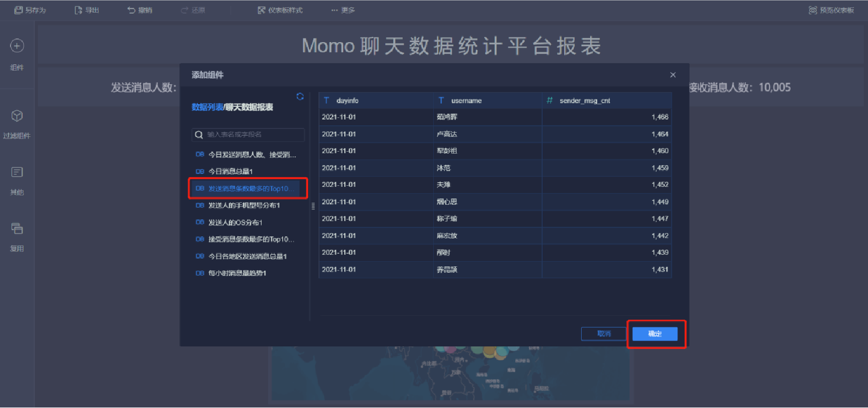Click the 撤销 (Undo) toolbar button
Screen dimensions: 868x408
coord(139,10)
